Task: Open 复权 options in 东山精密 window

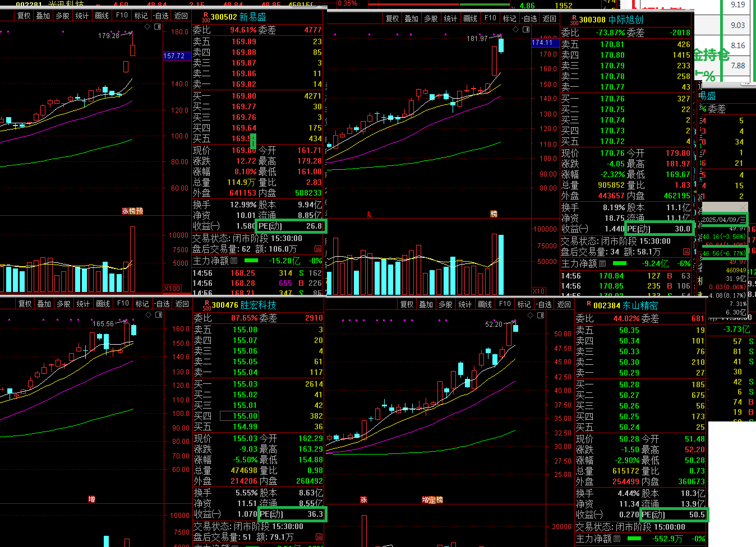Action: click(407, 304)
